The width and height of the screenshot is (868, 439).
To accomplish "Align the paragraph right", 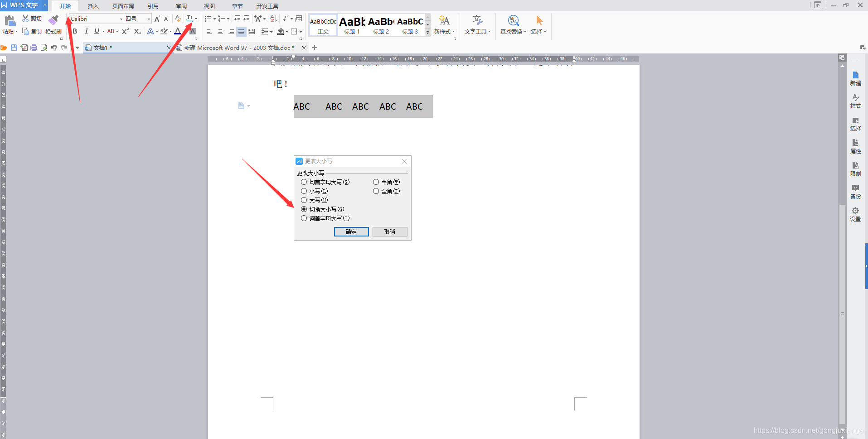I will point(231,32).
